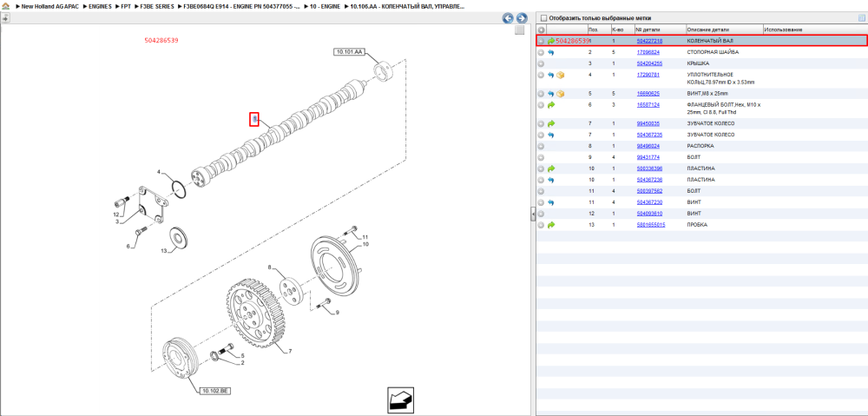Click the package icon for part 17290781
Viewport: 868px width, 416px height.
(560, 75)
